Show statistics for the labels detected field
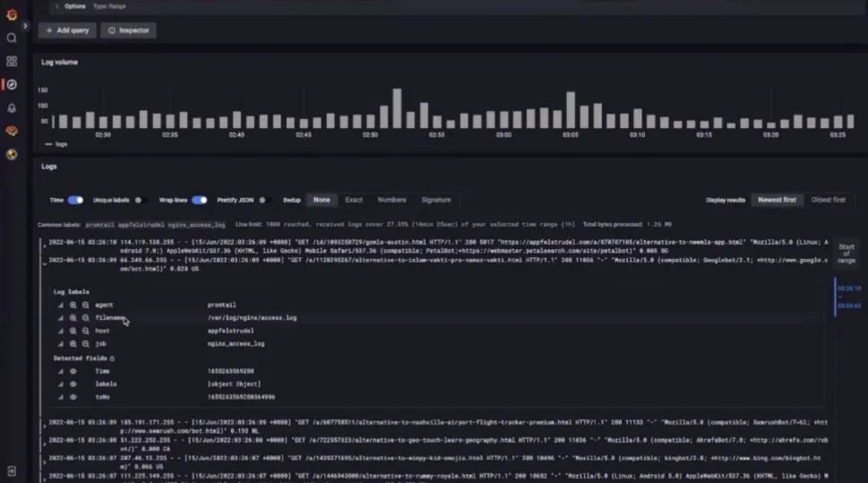This screenshot has height=483, width=868. (x=60, y=384)
